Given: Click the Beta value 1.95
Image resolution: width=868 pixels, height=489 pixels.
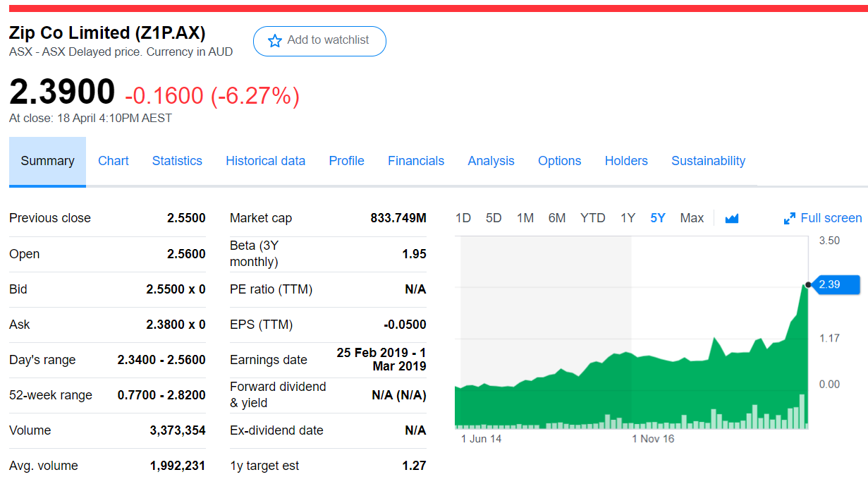Looking at the screenshot, I should [414, 254].
